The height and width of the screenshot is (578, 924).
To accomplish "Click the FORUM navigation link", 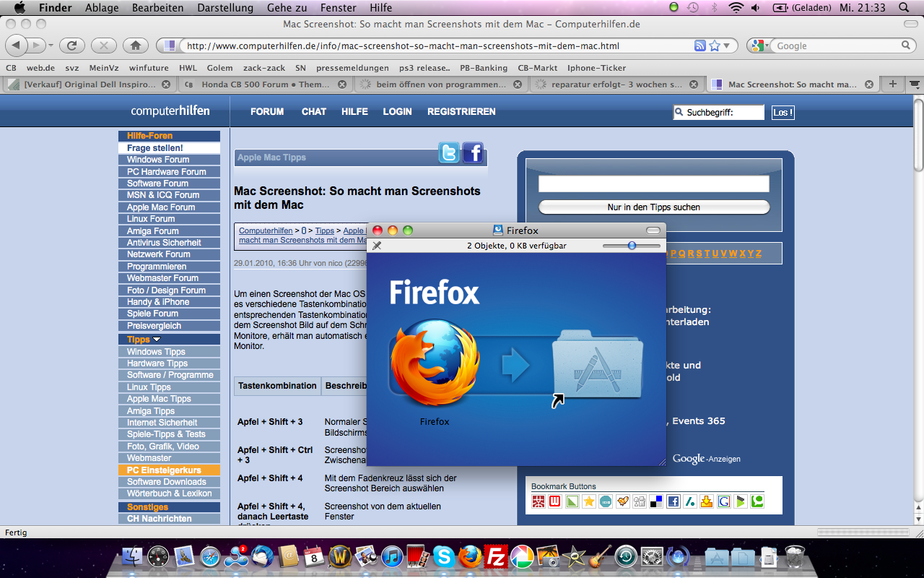I will [x=267, y=112].
